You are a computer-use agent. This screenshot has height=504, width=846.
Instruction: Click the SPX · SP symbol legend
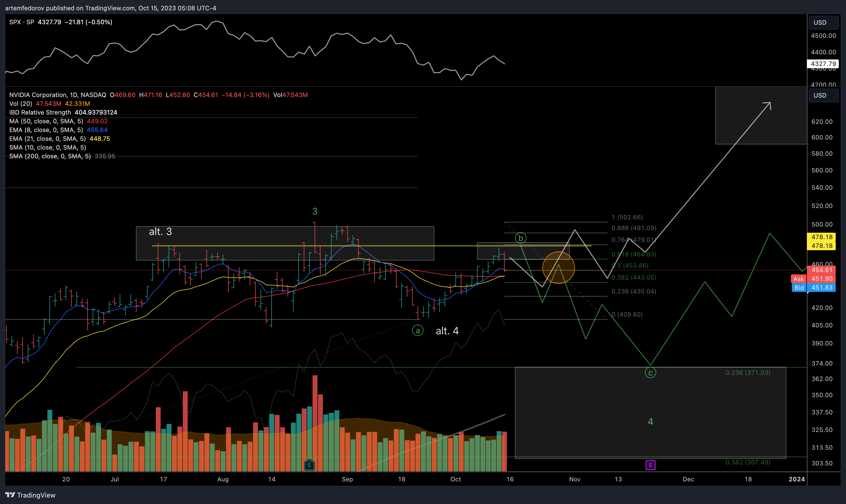click(22, 22)
